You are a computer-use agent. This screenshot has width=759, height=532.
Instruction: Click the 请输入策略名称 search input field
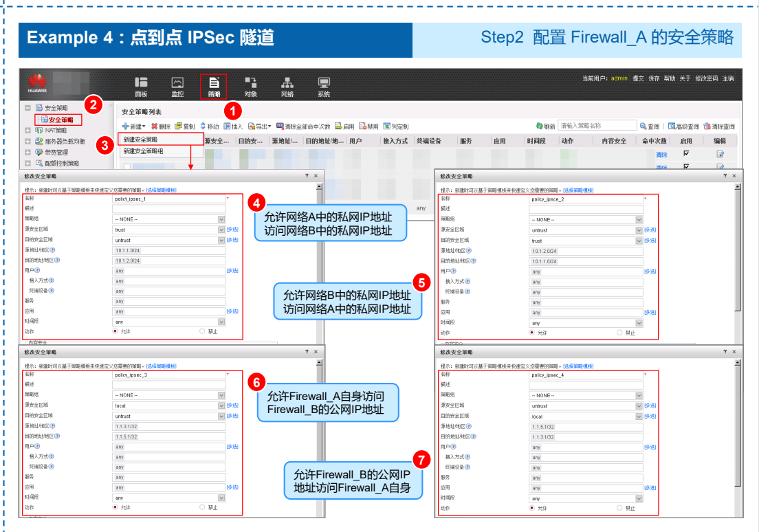[x=596, y=126]
